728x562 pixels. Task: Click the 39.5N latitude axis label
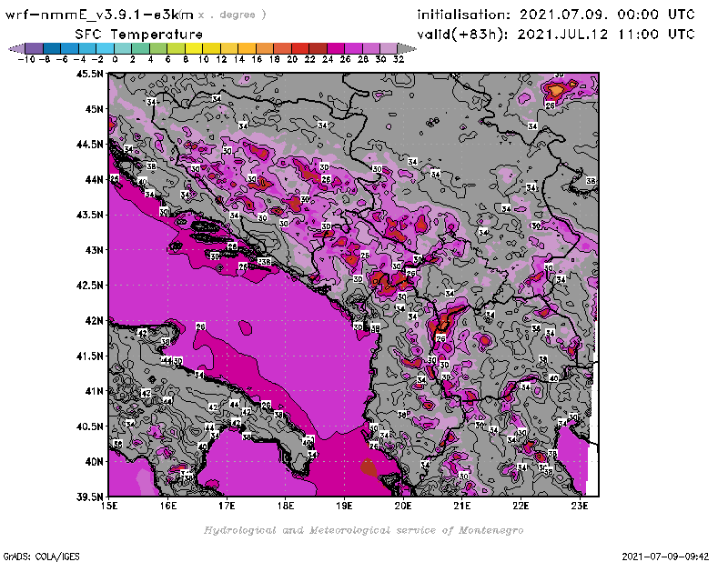tap(88, 497)
